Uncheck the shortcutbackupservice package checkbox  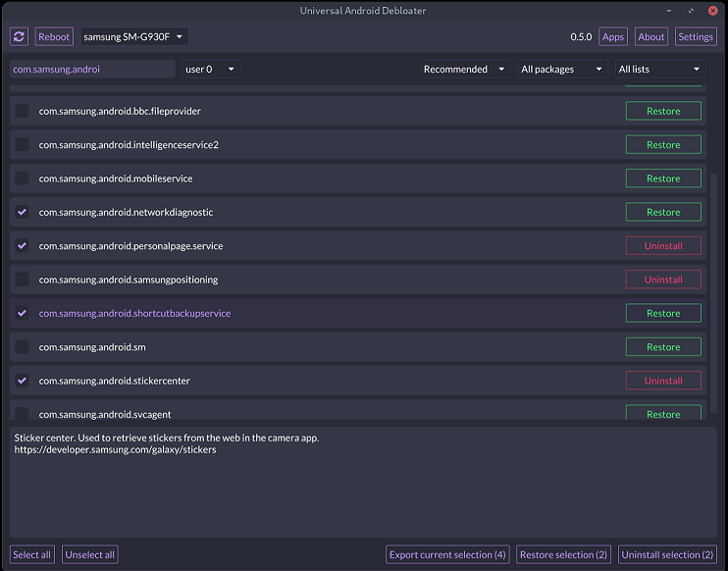coord(22,313)
